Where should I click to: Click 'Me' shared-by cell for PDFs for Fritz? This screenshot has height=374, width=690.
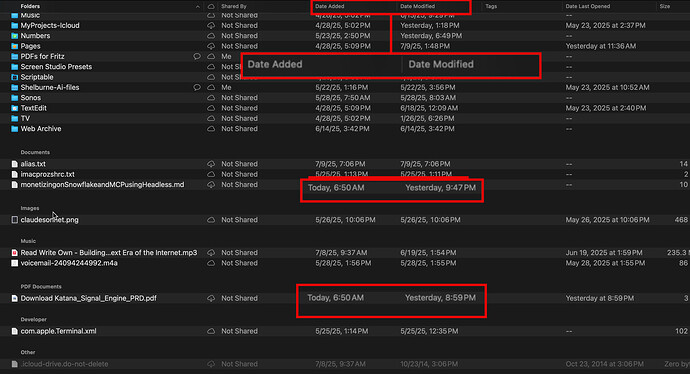coord(226,56)
